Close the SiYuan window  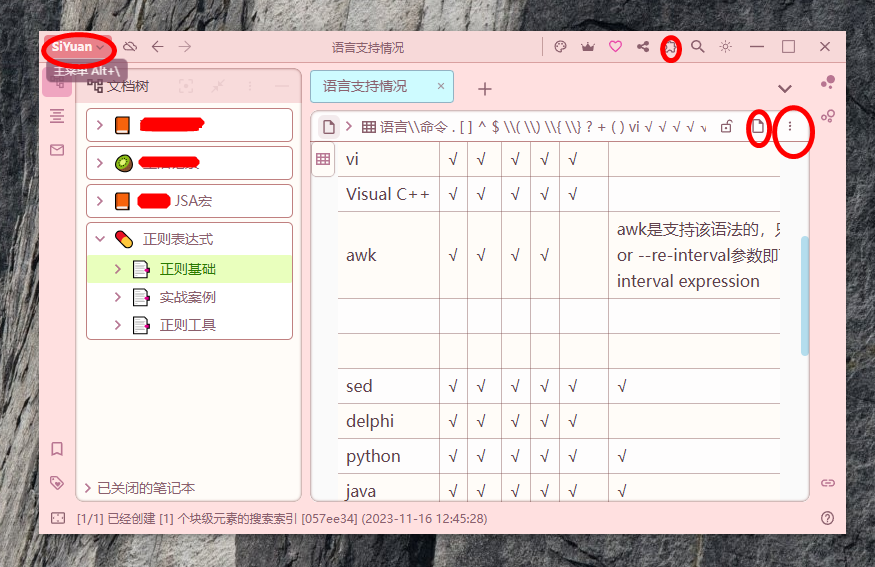[x=825, y=47]
